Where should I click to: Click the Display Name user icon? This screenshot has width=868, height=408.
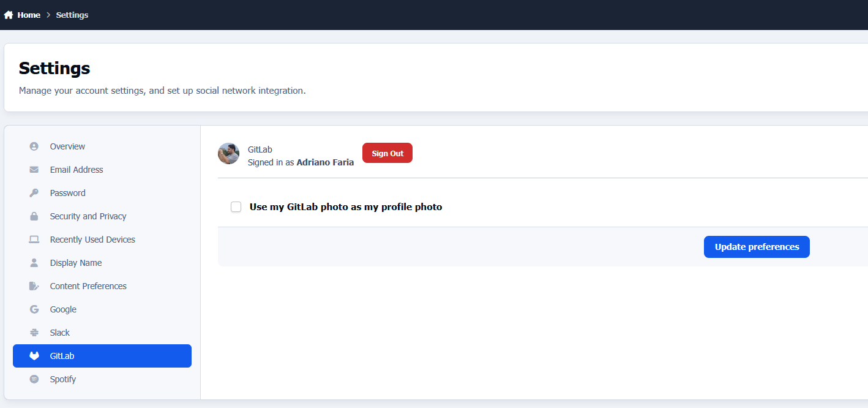coord(34,263)
